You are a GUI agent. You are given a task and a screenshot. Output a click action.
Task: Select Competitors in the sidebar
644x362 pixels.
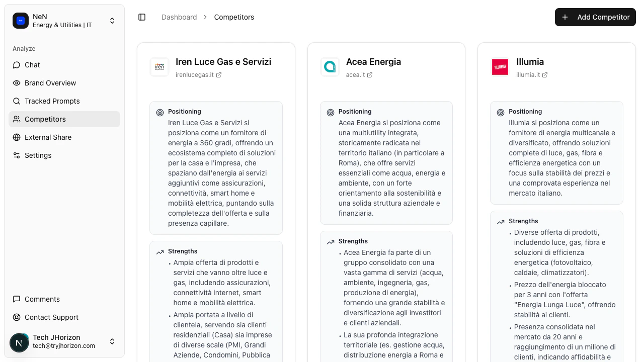44,119
